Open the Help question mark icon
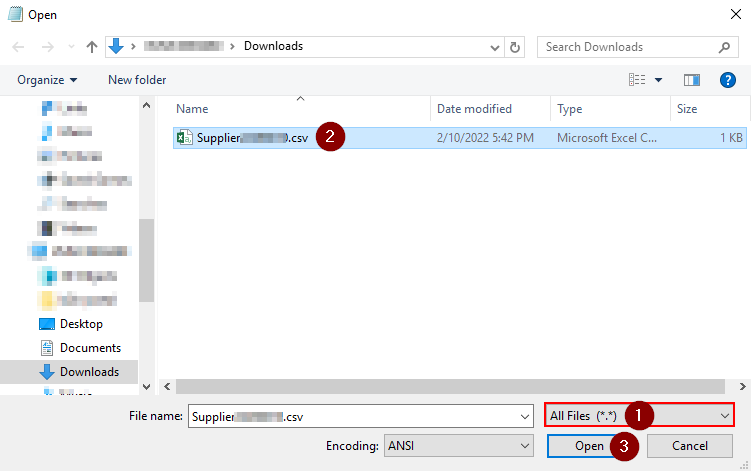The height and width of the screenshot is (471, 751). [x=727, y=80]
